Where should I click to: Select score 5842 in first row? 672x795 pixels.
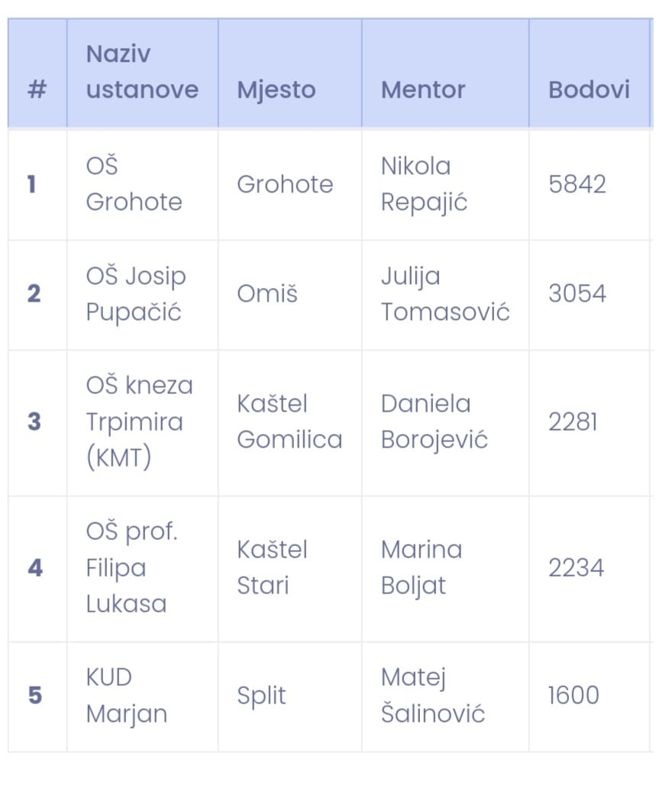pyautogui.click(x=577, y=184)
